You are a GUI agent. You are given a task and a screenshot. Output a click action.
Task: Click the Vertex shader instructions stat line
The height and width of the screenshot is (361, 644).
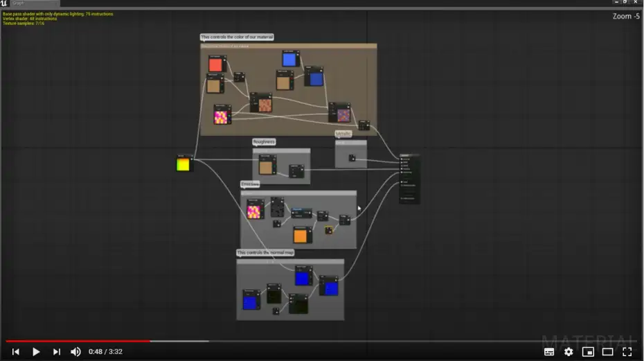pyautogui.click(x=30, y=19)
